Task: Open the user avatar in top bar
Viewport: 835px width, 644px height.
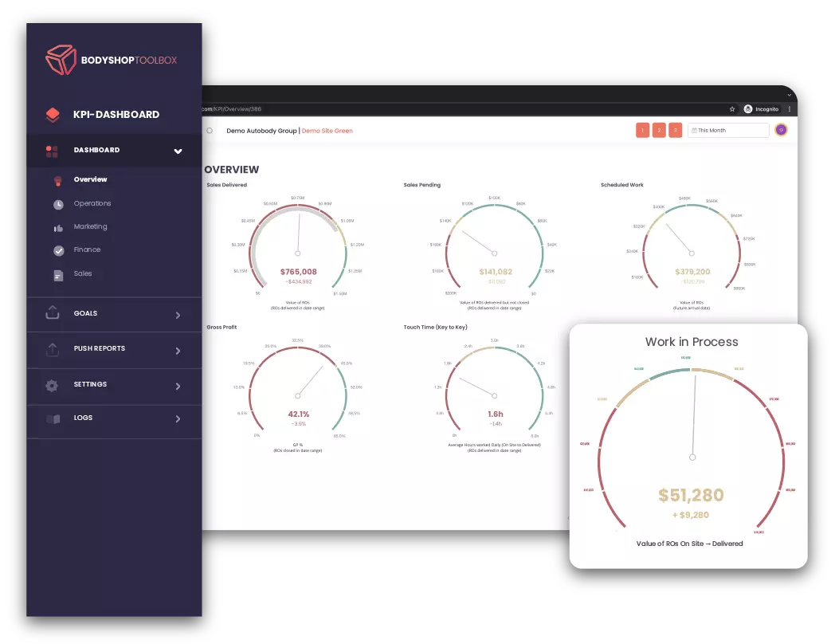Action: tap(781, 131)
